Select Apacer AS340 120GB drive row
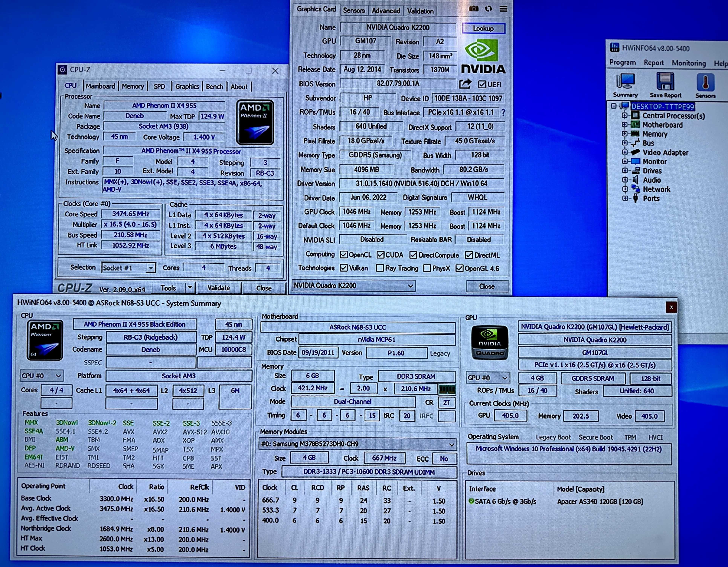Viewport: 728px width, 567px height. tap(556, 501)
